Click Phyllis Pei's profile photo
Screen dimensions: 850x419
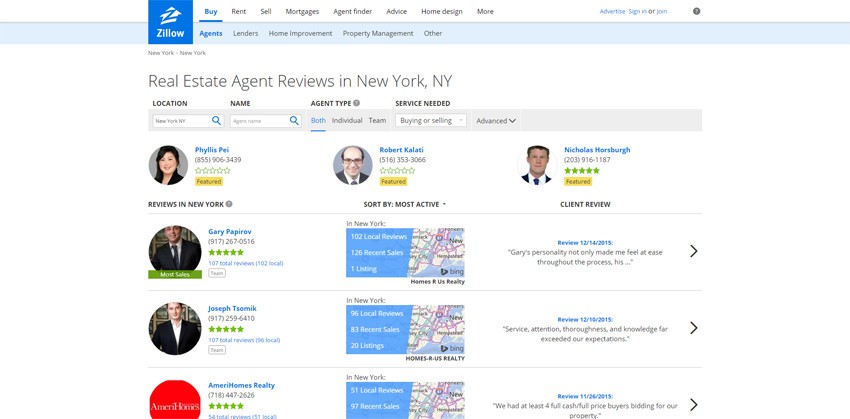click(x=168, y=165)
